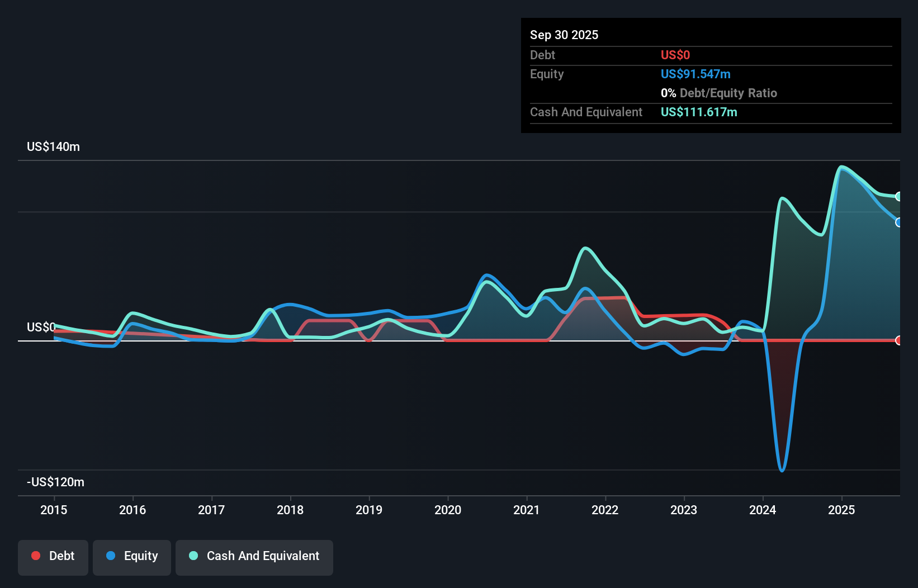Click the teal Cash And Equivalent legend dot
Image resolution: width=918 pixels, height=588 pixels.
point(193,555)
